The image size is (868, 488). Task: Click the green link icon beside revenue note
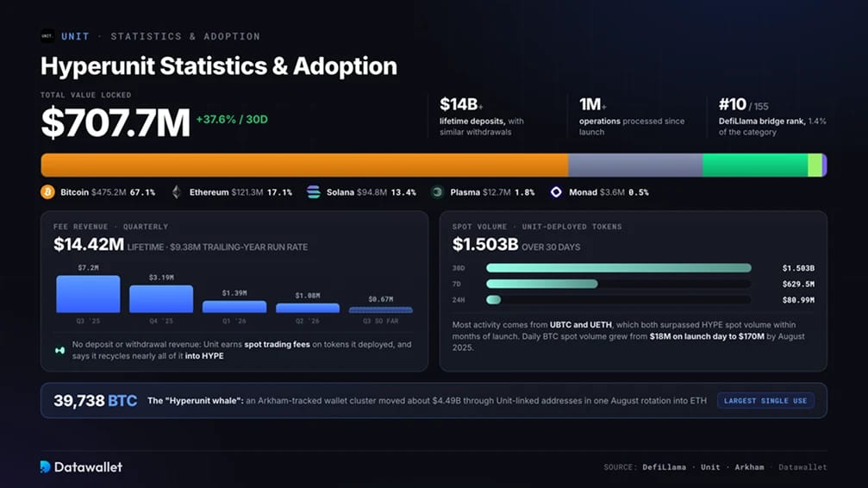click(59, 350)
